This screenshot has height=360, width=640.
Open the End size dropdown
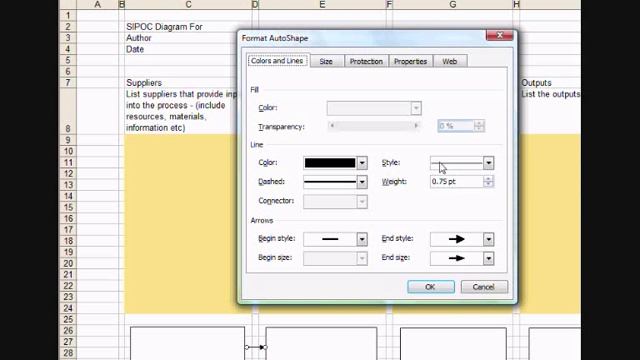coord(489,258)
